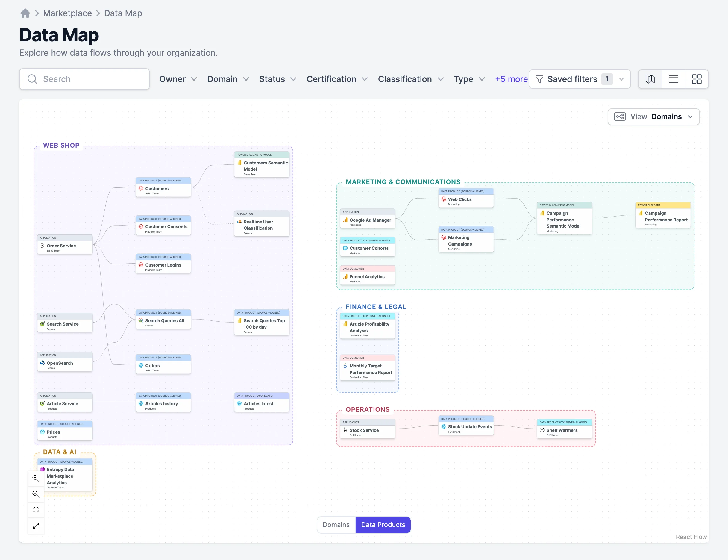The width and height of the screenshot is (728, 560).
Task: Click the graph icon beside View
Action: pos(620,117)
